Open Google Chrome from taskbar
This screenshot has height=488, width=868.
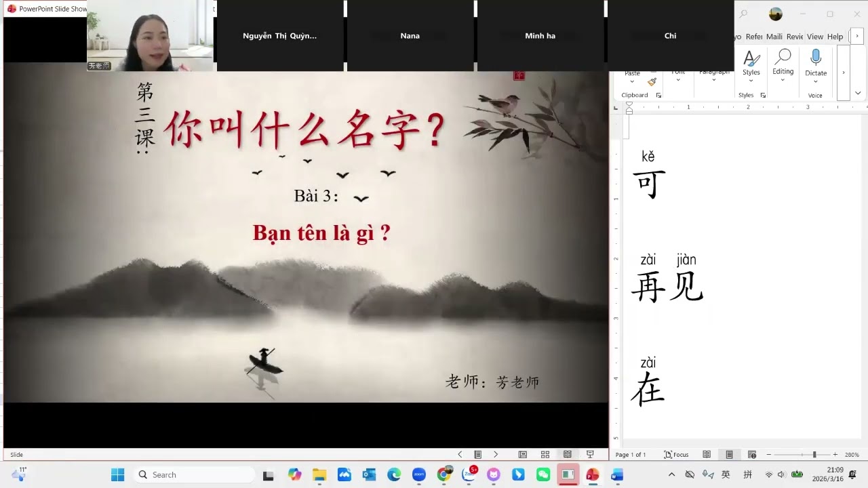tap(443, 474)
